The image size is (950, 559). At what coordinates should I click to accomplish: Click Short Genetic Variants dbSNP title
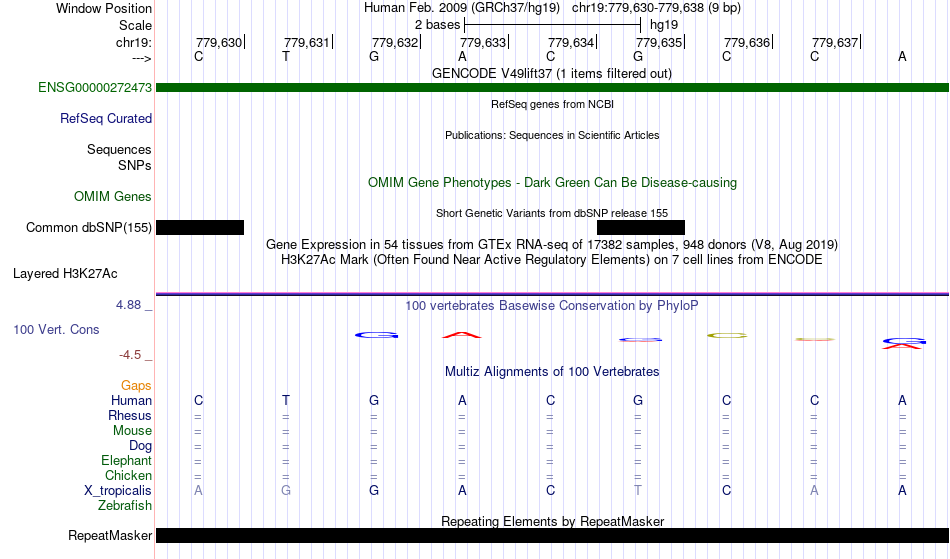click(x=552, y=213)
